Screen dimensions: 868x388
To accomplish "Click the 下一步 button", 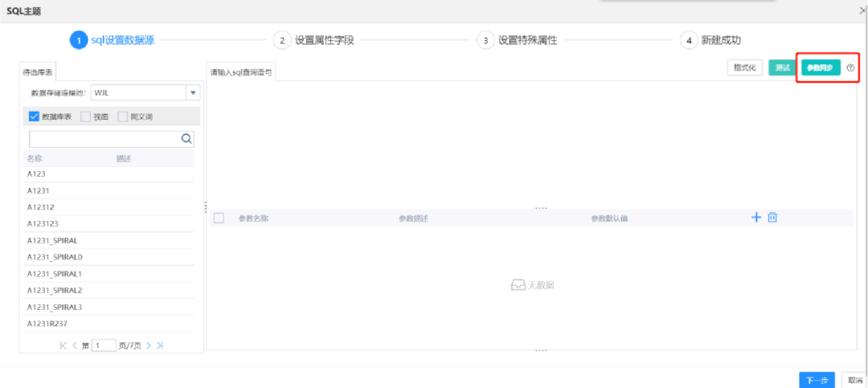I will point(817,379).
